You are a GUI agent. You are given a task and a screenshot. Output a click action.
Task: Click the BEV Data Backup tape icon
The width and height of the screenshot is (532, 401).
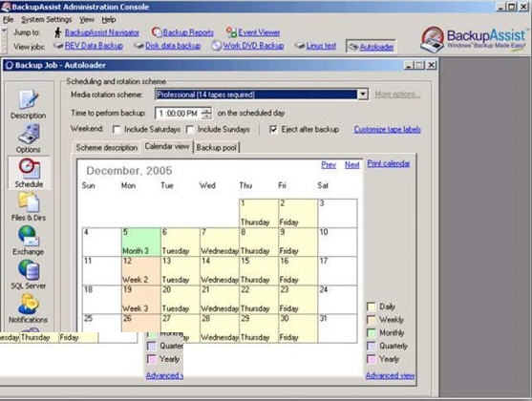(58, 46)
